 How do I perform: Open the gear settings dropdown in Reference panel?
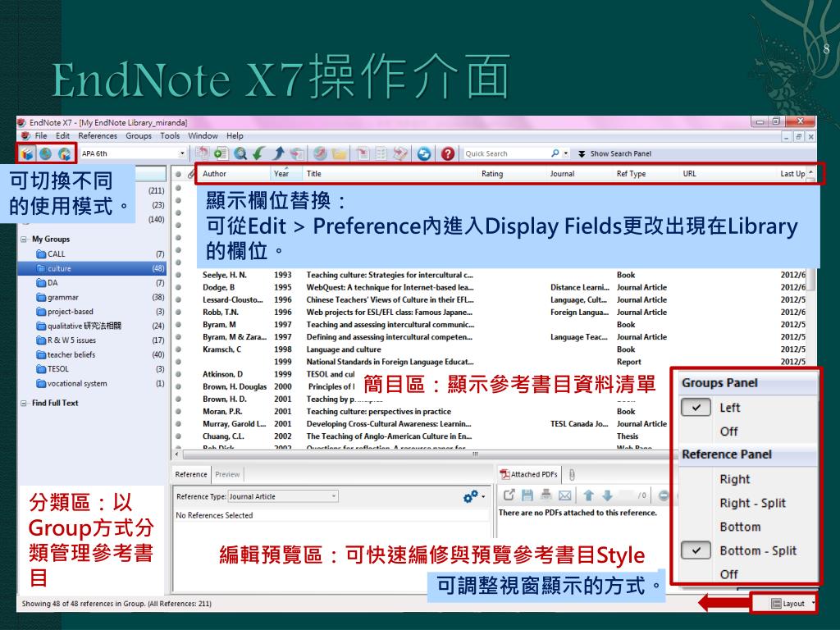point(474,496)
